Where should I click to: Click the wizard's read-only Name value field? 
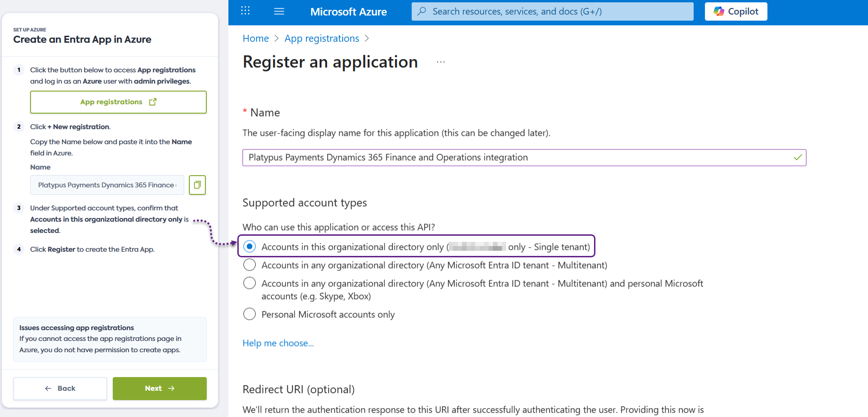pyautogui.click(x=107, y=185)
